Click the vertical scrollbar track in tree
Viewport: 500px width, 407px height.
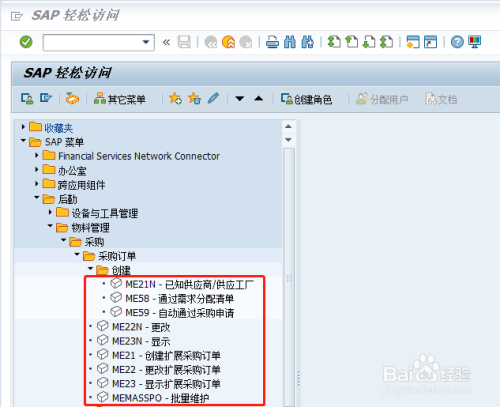coord(289,277)
